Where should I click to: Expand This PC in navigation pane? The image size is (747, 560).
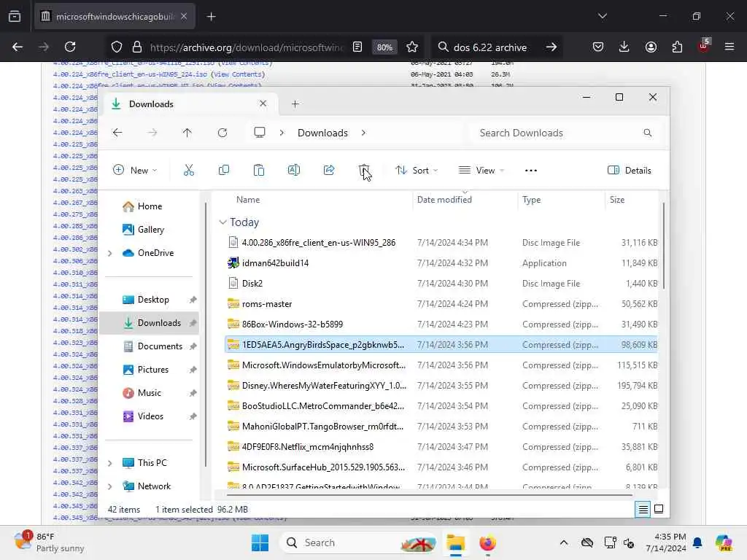[110, 463]
